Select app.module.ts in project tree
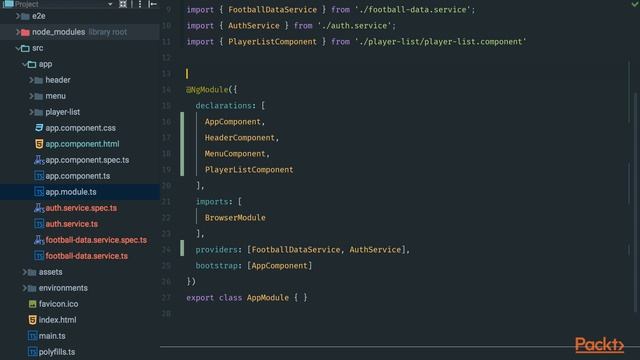Screen dimensions: 640x360 click(x=71, y=192)
